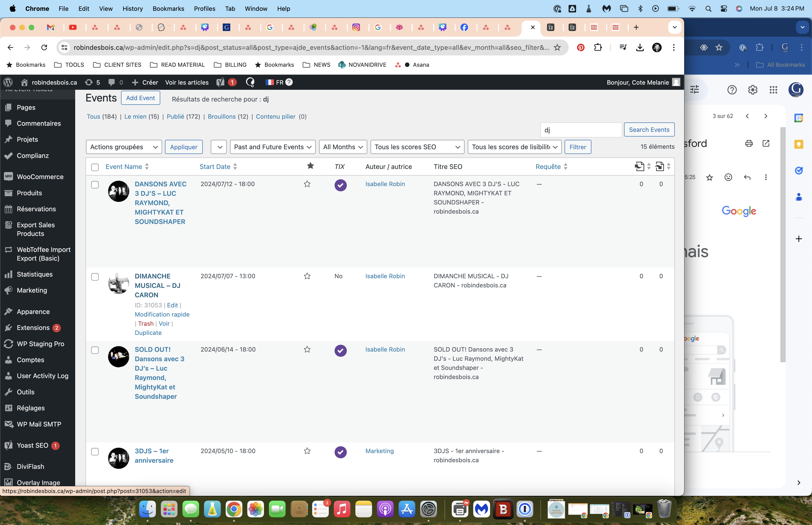Click the TIX checkmark for SOLD OUT! event

tap(340, 350)
